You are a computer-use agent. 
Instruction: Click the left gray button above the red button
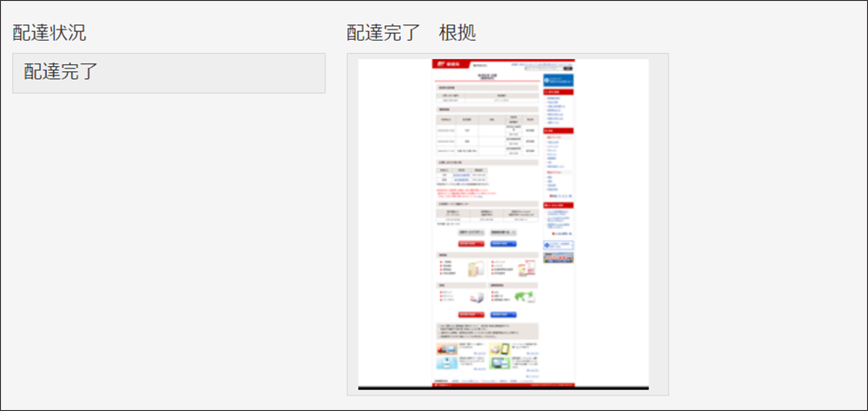pos(471,233)
